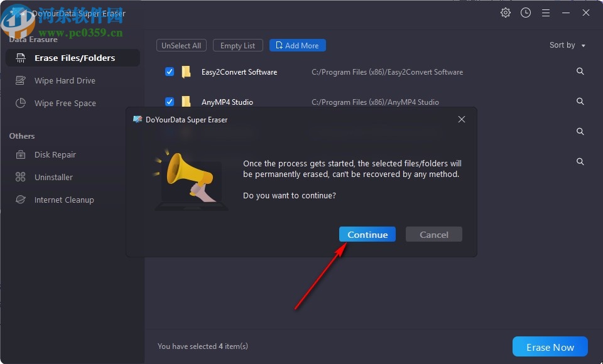Expand the Add More options
Viewport: 603px width, 364px height.
[297, 45]
